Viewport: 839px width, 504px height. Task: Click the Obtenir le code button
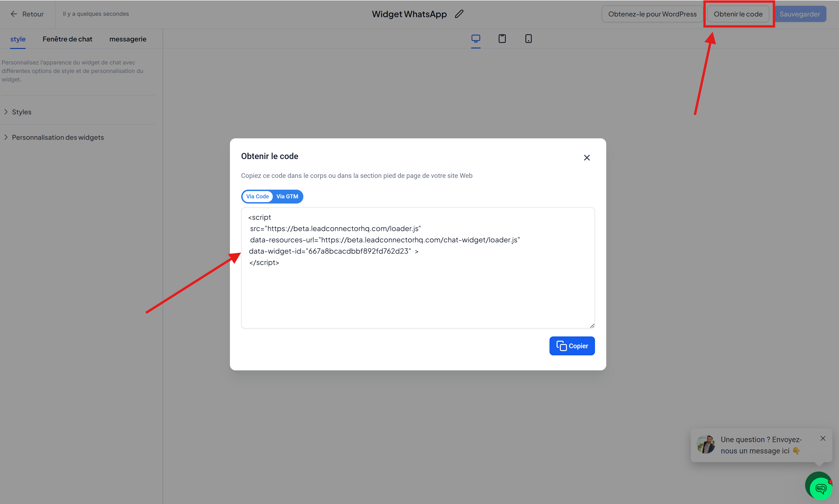tap(738, 14)
